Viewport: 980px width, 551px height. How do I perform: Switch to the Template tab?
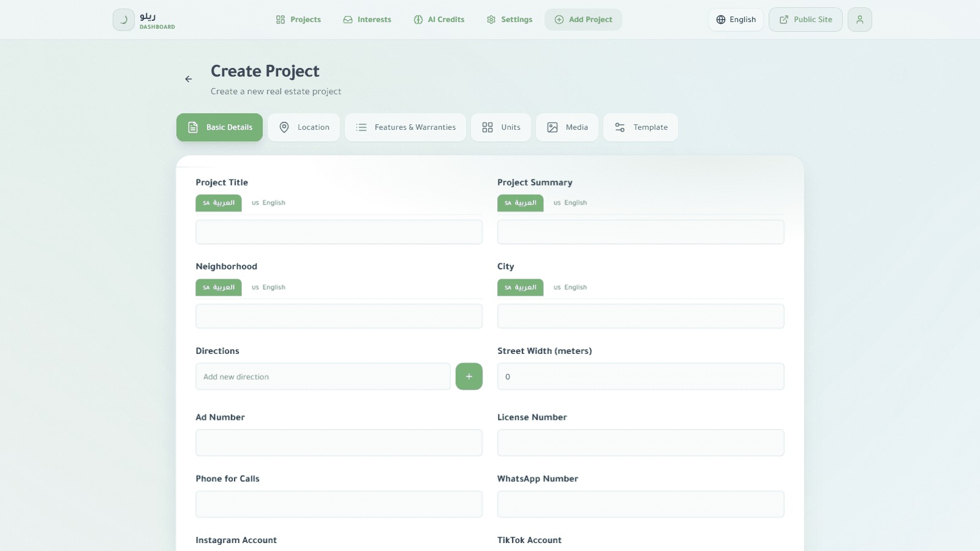[641, 127]
